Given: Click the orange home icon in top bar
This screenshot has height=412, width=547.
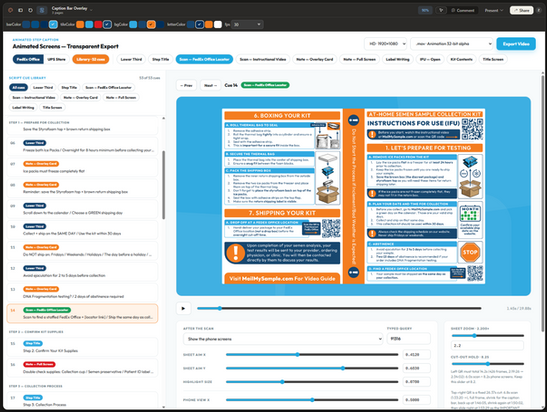Looking at the screenshot, I should pos(10,10).
